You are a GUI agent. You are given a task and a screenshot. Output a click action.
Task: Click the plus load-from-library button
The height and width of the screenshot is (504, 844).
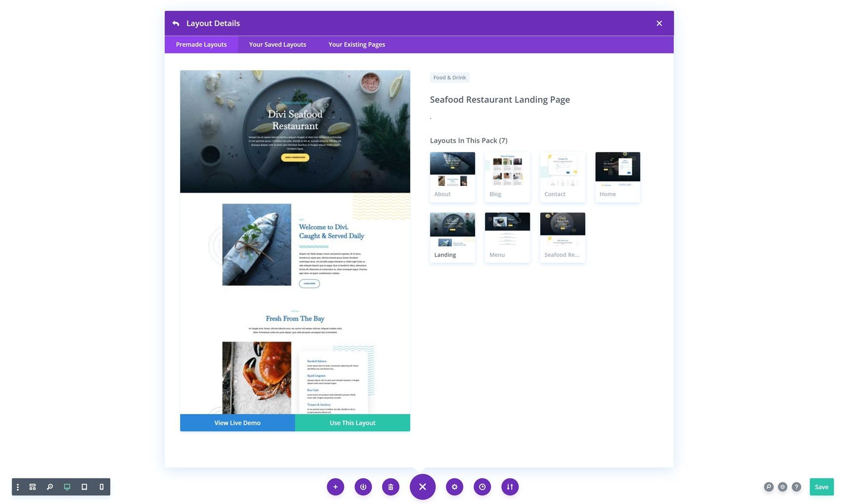click(335, 487)
